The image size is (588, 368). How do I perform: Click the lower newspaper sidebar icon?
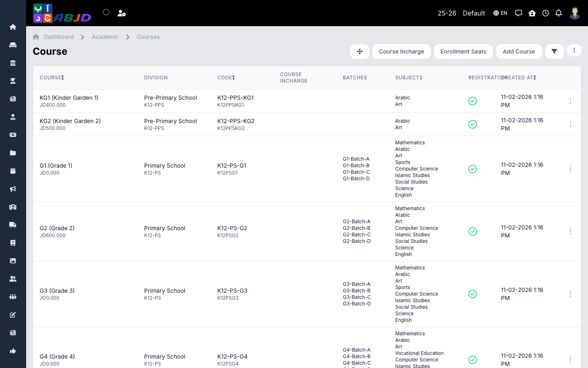13,333
